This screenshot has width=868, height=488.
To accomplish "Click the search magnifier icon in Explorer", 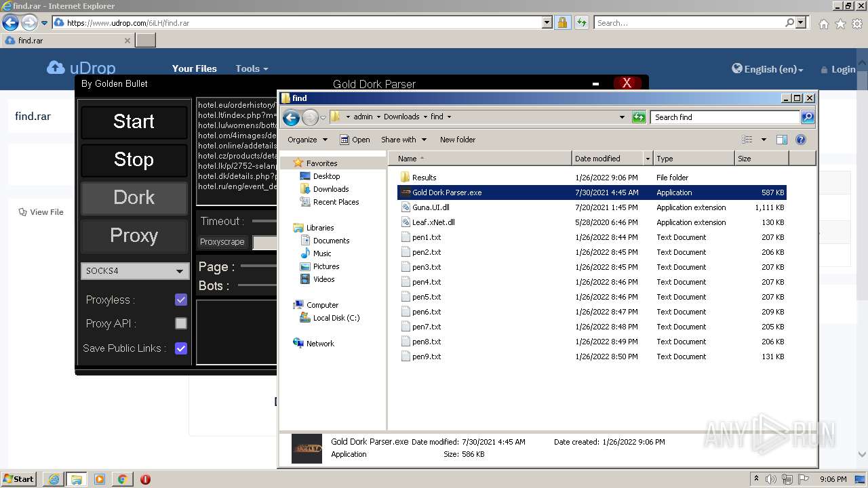I will 807,117.
